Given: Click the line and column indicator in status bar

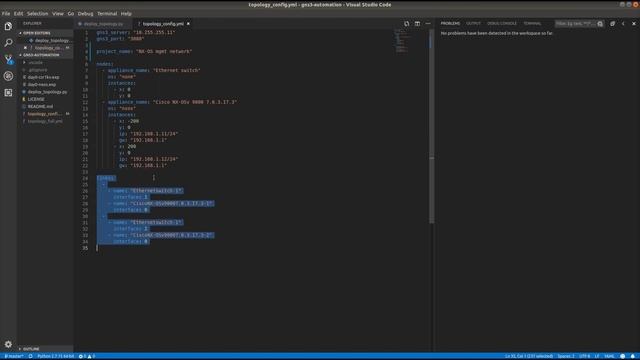Looking at the screenshot, I should click(529, 356).
